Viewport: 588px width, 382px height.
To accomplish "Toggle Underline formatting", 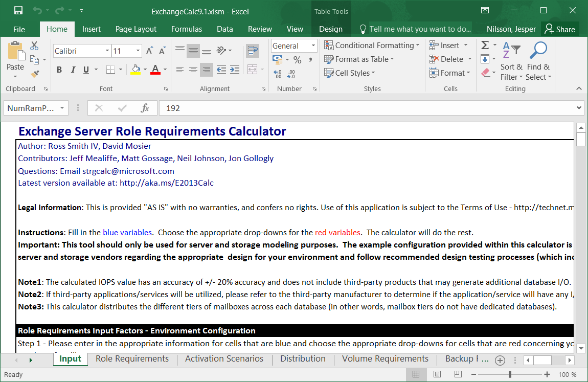I will coord(85,69).
